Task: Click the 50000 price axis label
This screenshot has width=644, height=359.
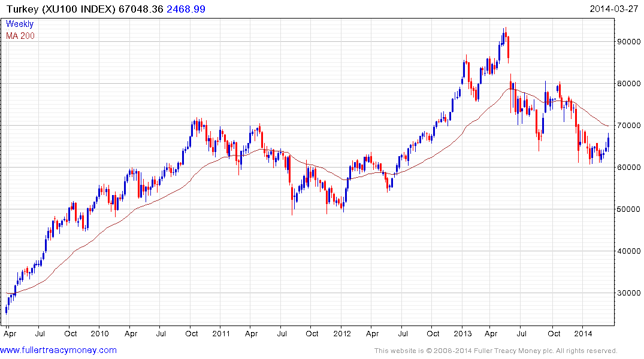Action: point(629,209)
